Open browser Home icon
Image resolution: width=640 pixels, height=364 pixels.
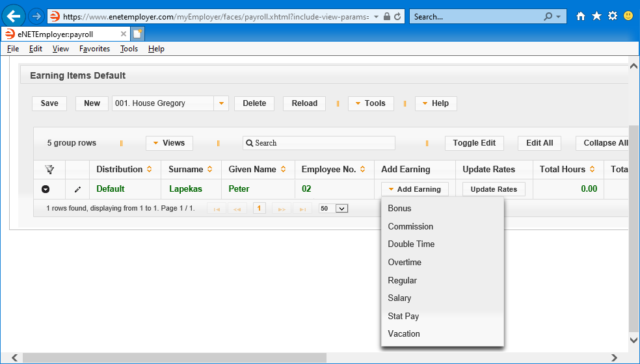[x=581, y=16]
